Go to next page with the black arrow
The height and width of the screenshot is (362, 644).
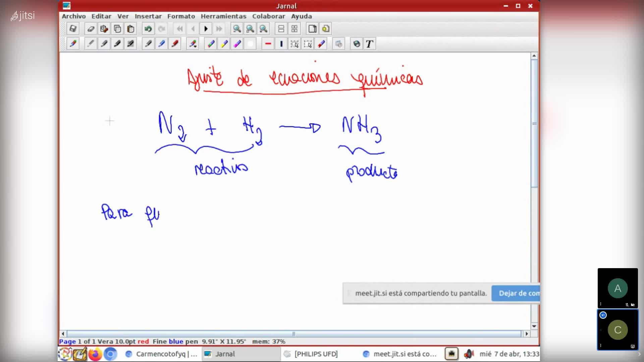[206, 29]
